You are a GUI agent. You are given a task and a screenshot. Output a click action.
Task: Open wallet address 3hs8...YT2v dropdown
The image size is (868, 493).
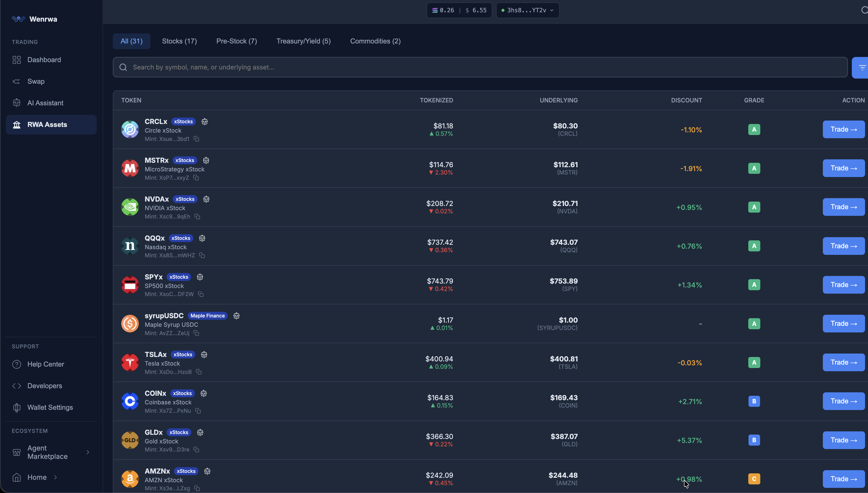[x=527, y=10]
